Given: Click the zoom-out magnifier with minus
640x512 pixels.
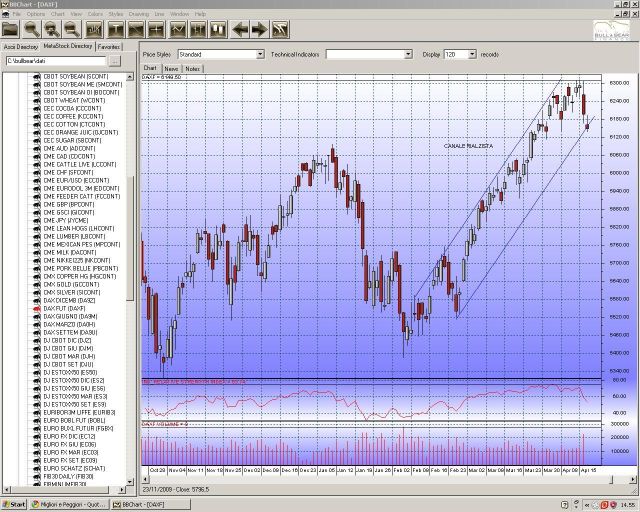Looking at the screenshot, I should (72, 29).
